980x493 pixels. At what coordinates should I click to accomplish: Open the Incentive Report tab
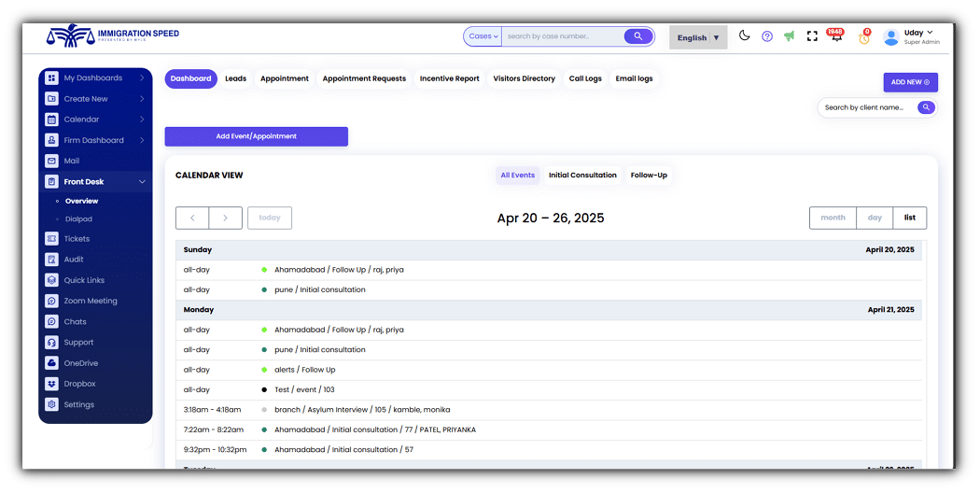tap(449, 78)
